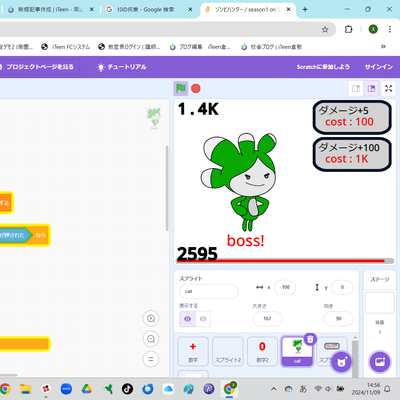Bookmark this page with the star icon
The image size is (400, 400).
point(325,30)
